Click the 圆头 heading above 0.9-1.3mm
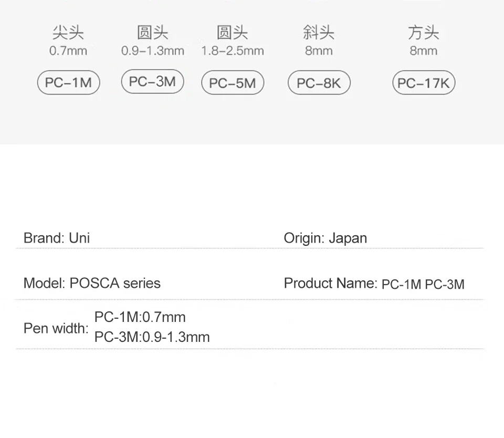This screenshot has width=504, height=438. (152, 33)
